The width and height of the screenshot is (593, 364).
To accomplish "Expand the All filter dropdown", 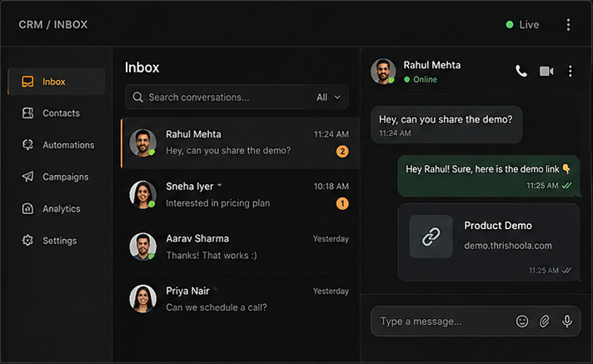I will 328,97.
